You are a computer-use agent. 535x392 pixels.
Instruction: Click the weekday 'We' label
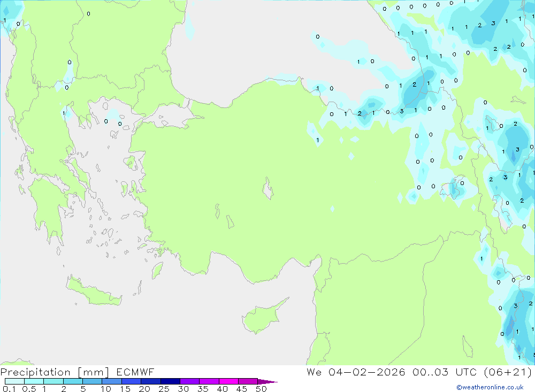[314, 372]
